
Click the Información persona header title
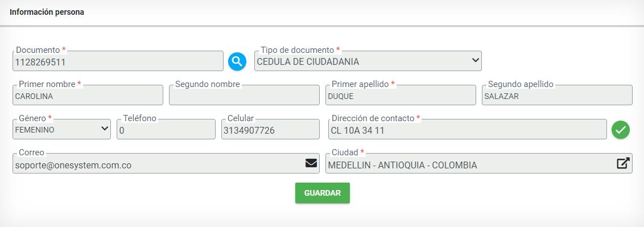pos(47,13)
